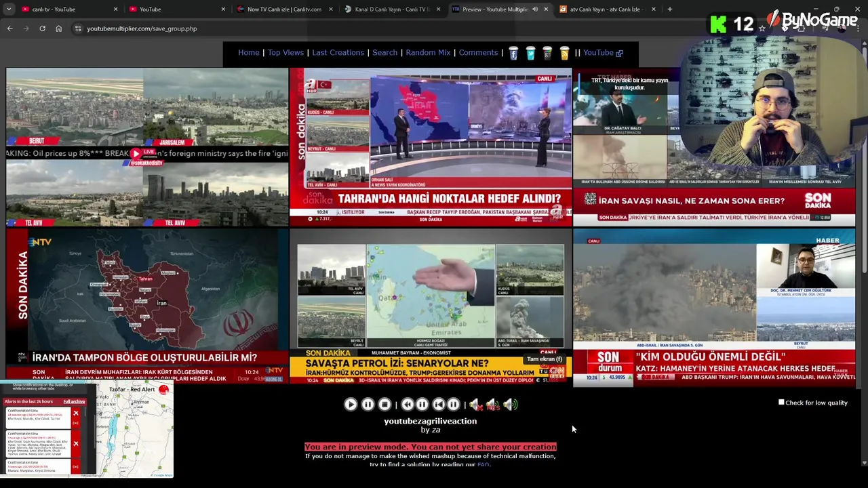Viewport: 868px width, 488px height.
Task: Open a new browser tab
Action: [669, 9]
